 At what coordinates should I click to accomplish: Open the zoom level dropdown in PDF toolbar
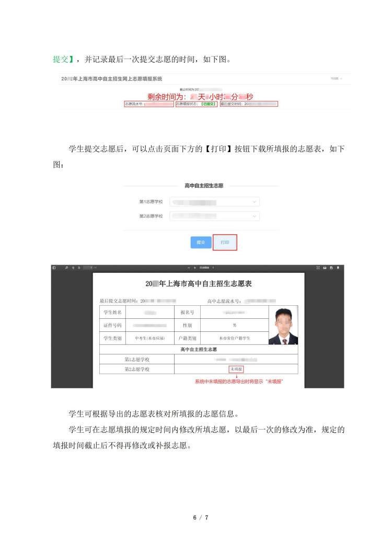pos(206,268)
